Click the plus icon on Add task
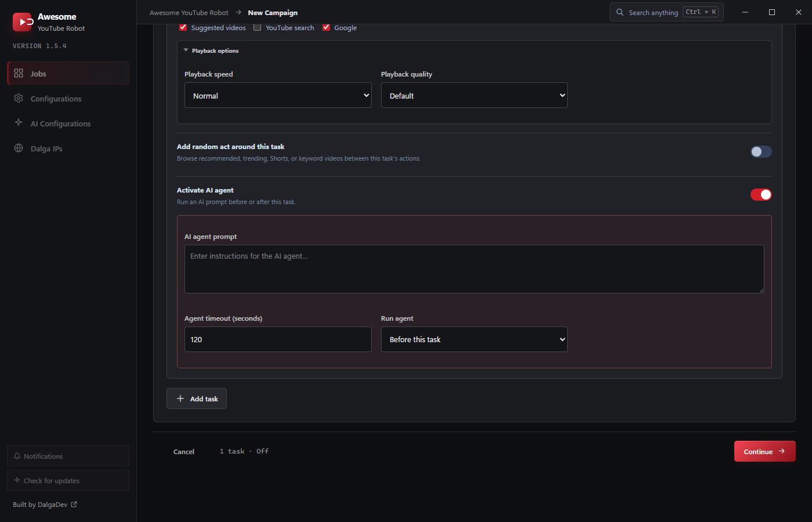This screenshot has width=812, height=522. point(180,398)
